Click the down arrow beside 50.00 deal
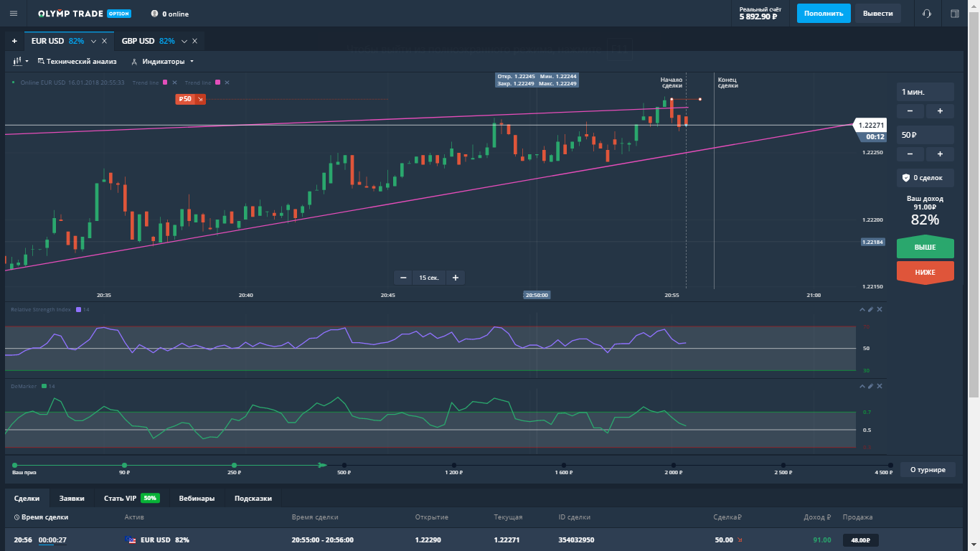Image resolution: width=980 pixels, height=551 pixels. coord(740,540)
